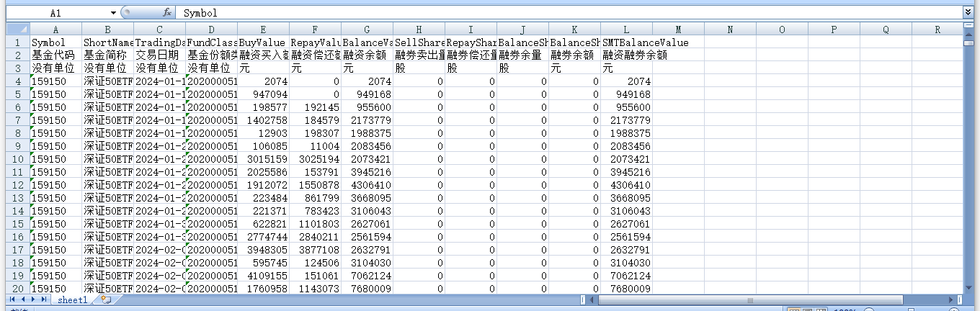
Task: Select the row 8 header
Action: [18, 133]
